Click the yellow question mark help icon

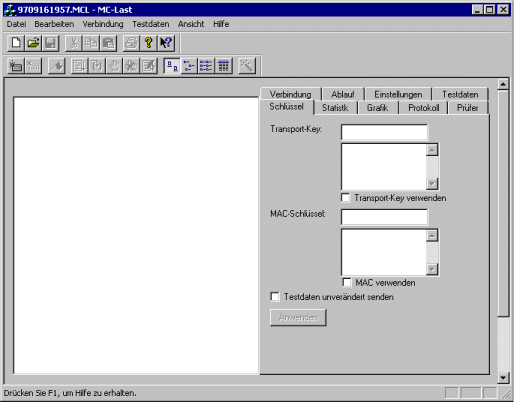coord(148,43)
